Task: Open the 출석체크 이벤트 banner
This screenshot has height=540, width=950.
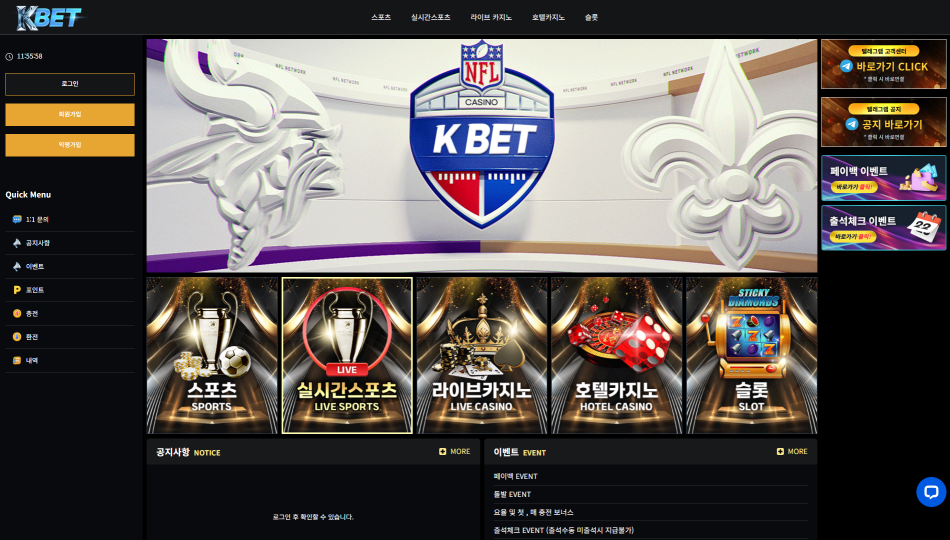Action: pyautogui.click(x=883, y=227)
